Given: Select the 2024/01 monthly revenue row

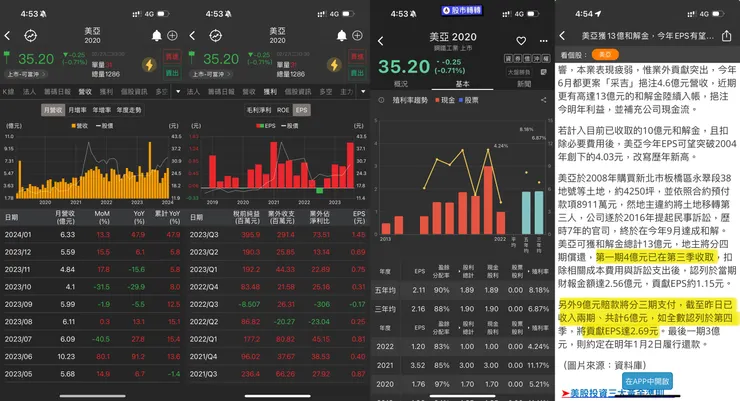Looking at the screenshot, I should coord(92,234).
